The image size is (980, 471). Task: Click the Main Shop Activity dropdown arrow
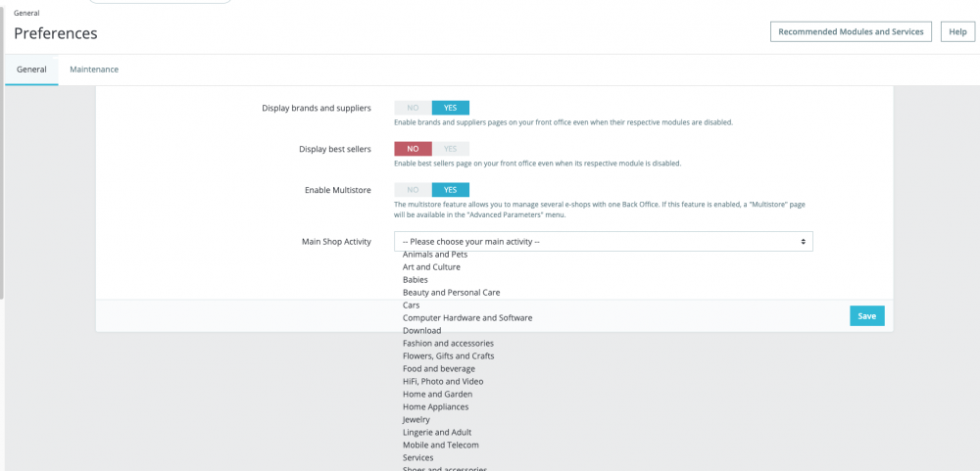[x=804, y=242]
